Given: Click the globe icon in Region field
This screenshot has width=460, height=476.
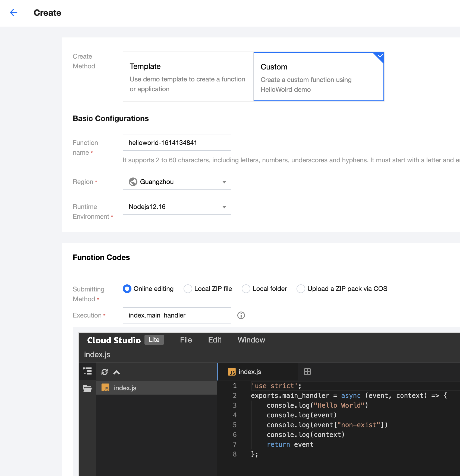Looking at the screenshot, I should click(x=133, y=182).
